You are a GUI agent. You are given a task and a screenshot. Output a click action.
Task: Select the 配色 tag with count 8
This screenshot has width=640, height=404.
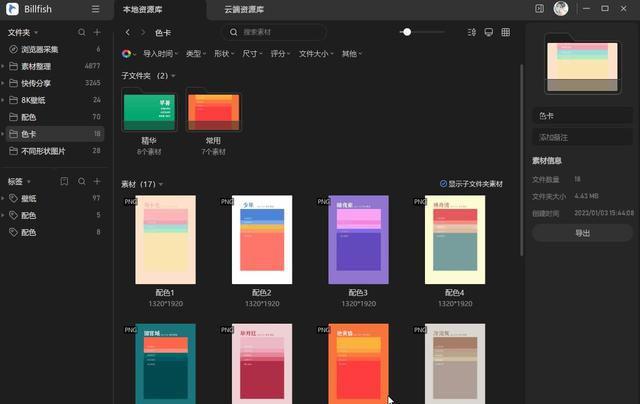pyautogui.click(x=55, y=232)
